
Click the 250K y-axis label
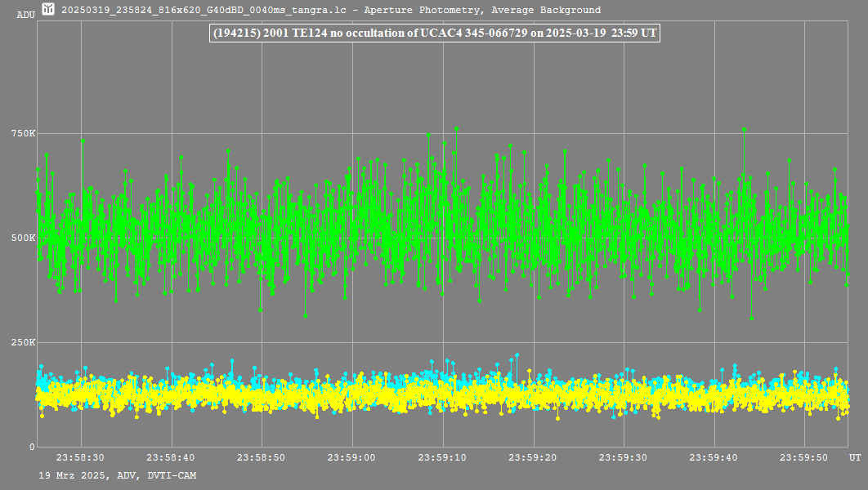(23, 342)
